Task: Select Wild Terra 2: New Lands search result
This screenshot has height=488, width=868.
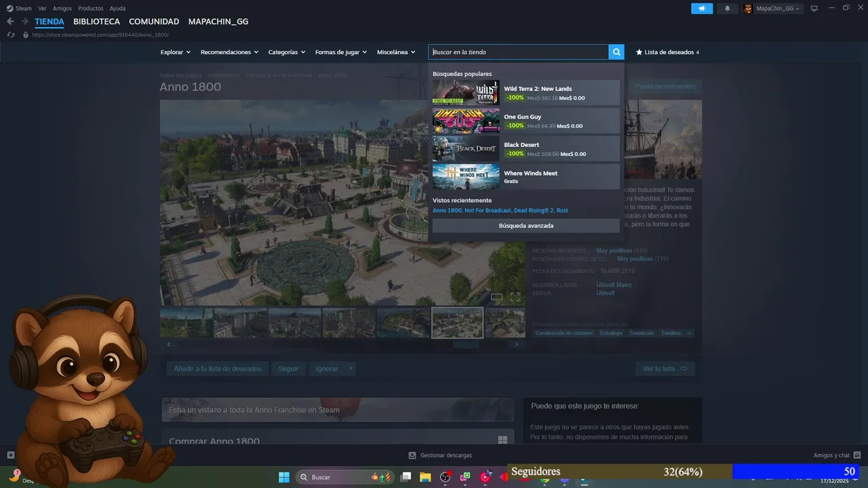Action: pyautogui.click(x=526, y=93)
